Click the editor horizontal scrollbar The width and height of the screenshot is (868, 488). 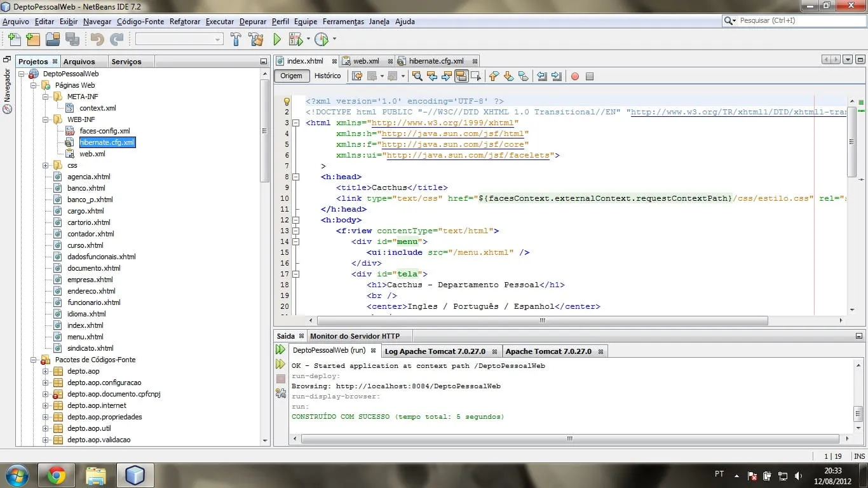[x=541, y=321]
